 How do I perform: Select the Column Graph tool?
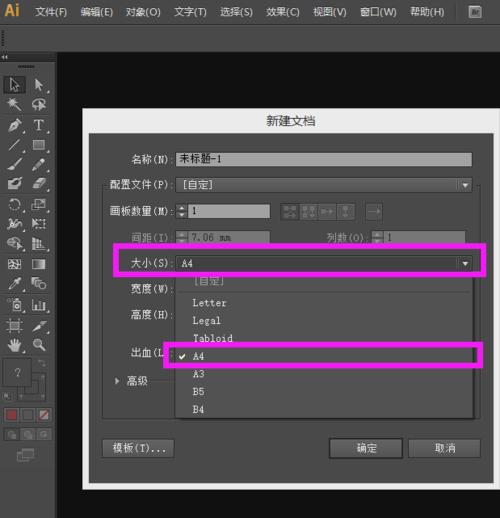point(39,305)
